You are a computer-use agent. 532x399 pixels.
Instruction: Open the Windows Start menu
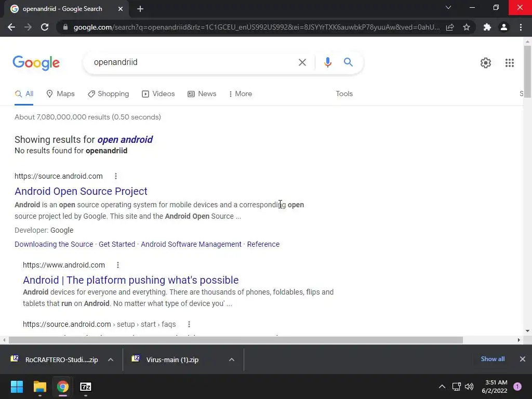click(x=17, y=387)
